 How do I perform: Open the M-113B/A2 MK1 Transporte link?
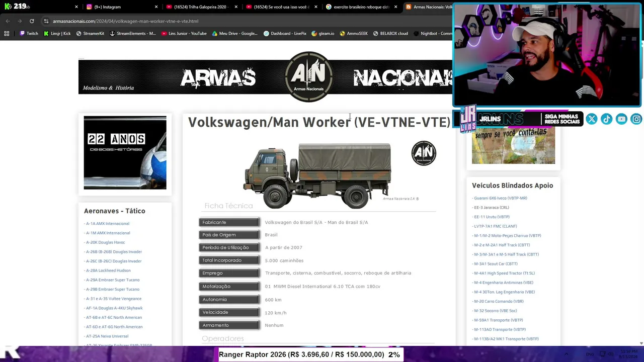click(505, 339)
